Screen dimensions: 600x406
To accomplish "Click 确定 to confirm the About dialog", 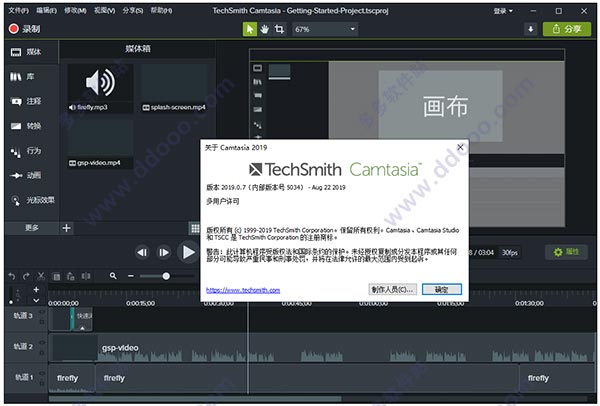I will pyautogui.click(x=442, y=290).
